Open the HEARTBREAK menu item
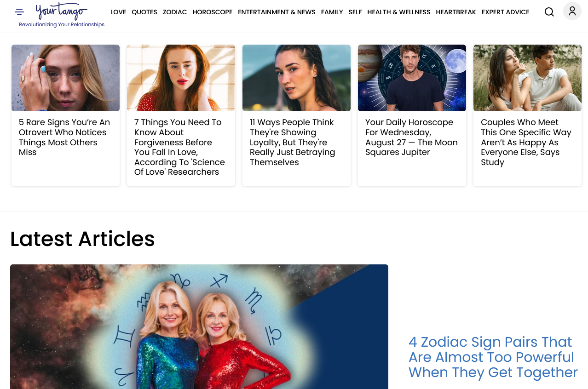This screenshot has width=588, height=389. pyautogui.click(x=456, y=12)
